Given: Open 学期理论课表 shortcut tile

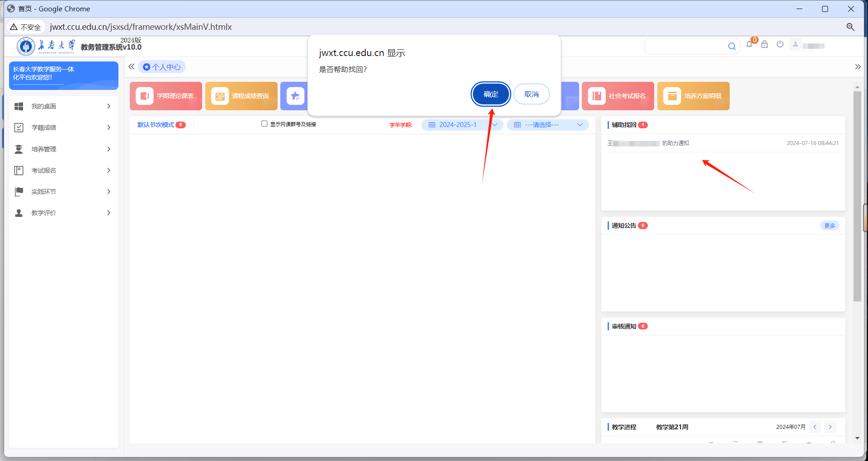Looking at the screenshot, I should tap(166, 96).
